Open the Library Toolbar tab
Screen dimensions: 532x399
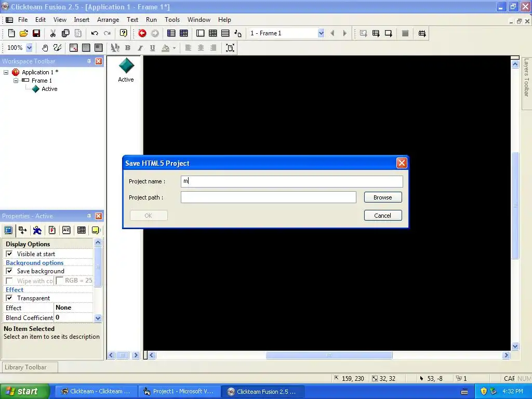tap(30, 367)
